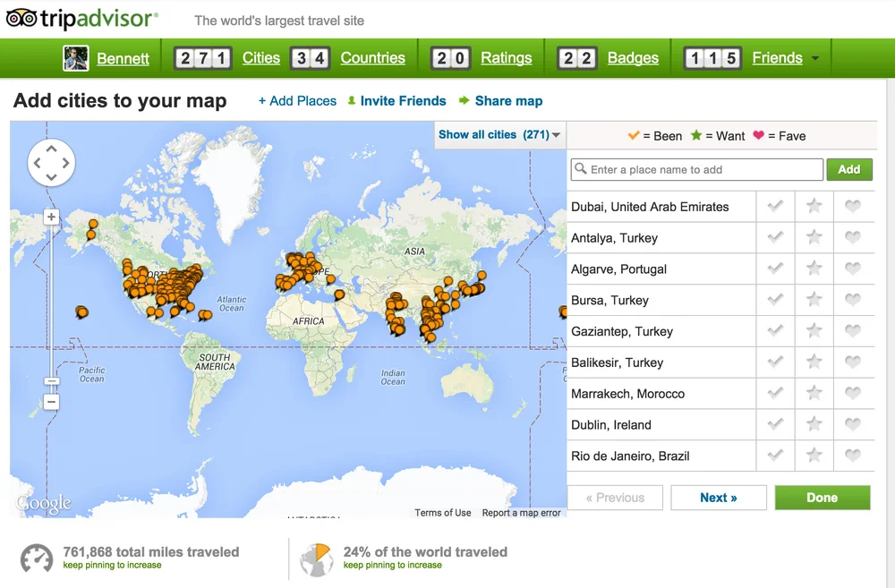Image resolution: width=895 pixels, height=588 pixels.
Task: Heart Antalya, Turkey as Fave
Action: click(x=853, y=237)
